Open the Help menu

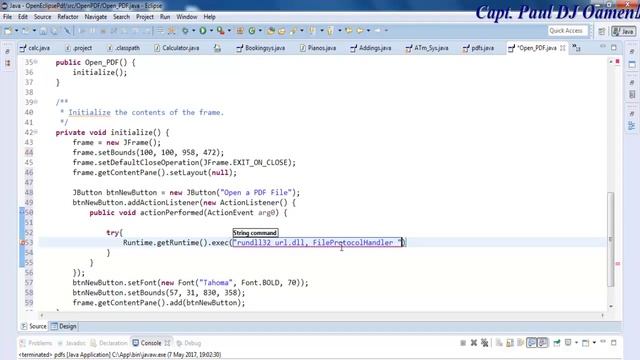coord(209,17)
